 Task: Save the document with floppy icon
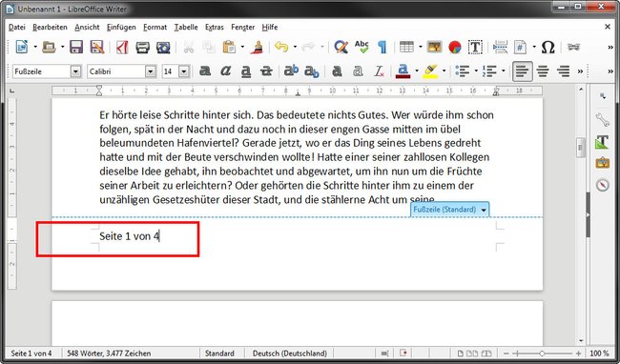point(76,47)
